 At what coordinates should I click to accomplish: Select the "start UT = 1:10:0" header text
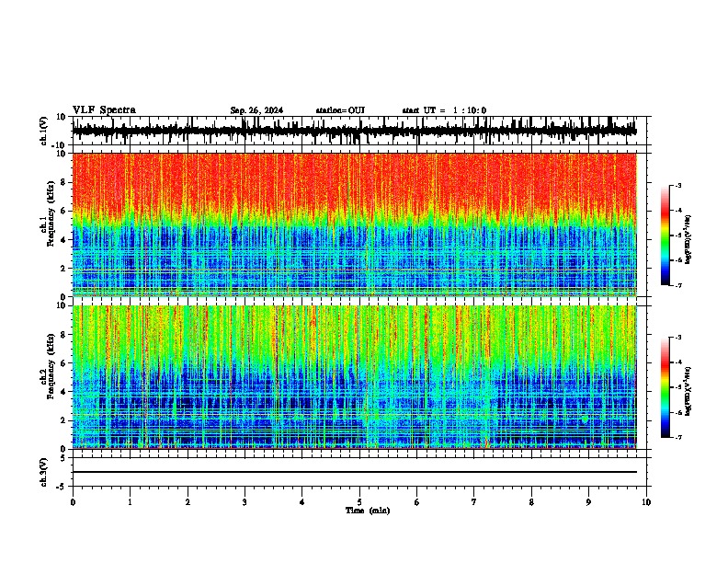pyautogui.click(x=444, y=110)
